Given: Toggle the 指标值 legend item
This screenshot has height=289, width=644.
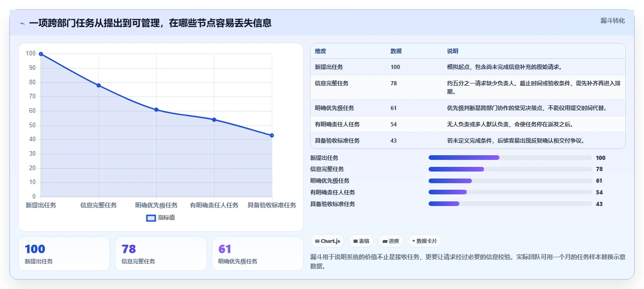Looking at the screenshot, I should [x=161, y=218].
